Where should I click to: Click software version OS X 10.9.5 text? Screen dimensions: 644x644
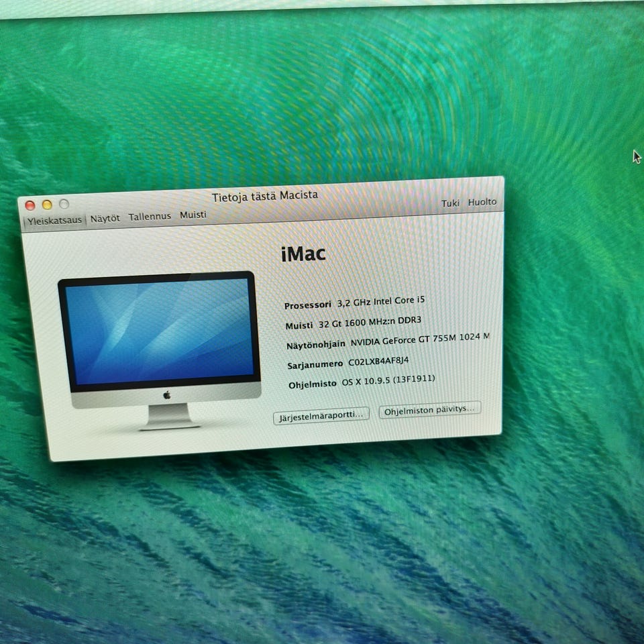coord(388,380)
